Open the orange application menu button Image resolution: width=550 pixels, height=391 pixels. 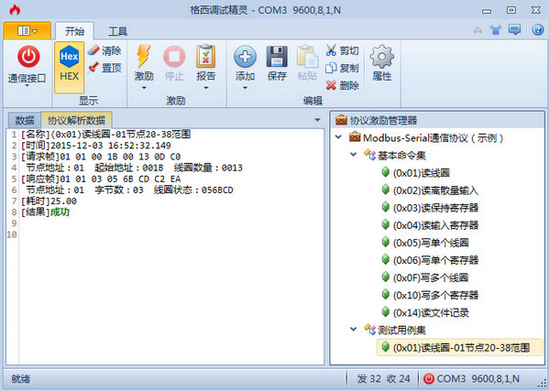pos(27,31)
